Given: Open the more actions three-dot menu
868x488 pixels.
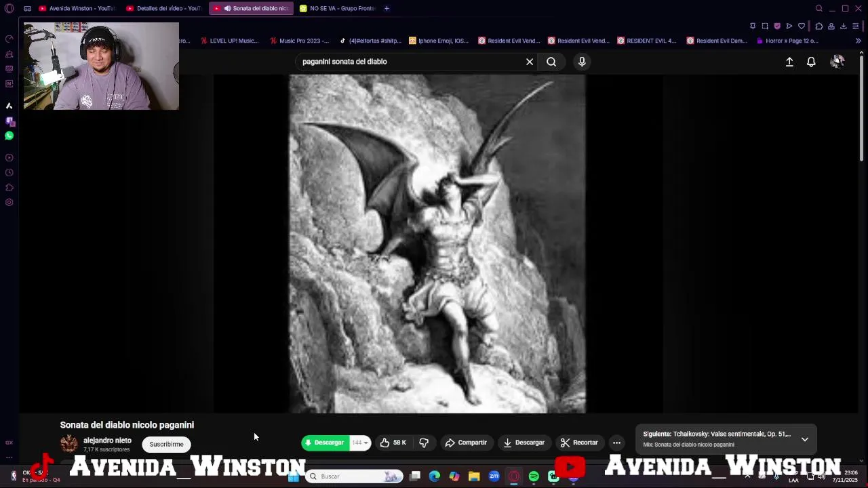Looking at the screenshot, I should click(x=616, y=443).
